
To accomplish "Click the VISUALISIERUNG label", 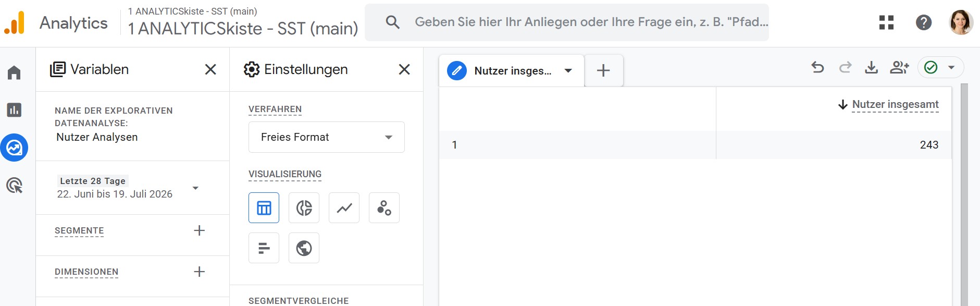I will pyautogui.click(x=285, y=174).
